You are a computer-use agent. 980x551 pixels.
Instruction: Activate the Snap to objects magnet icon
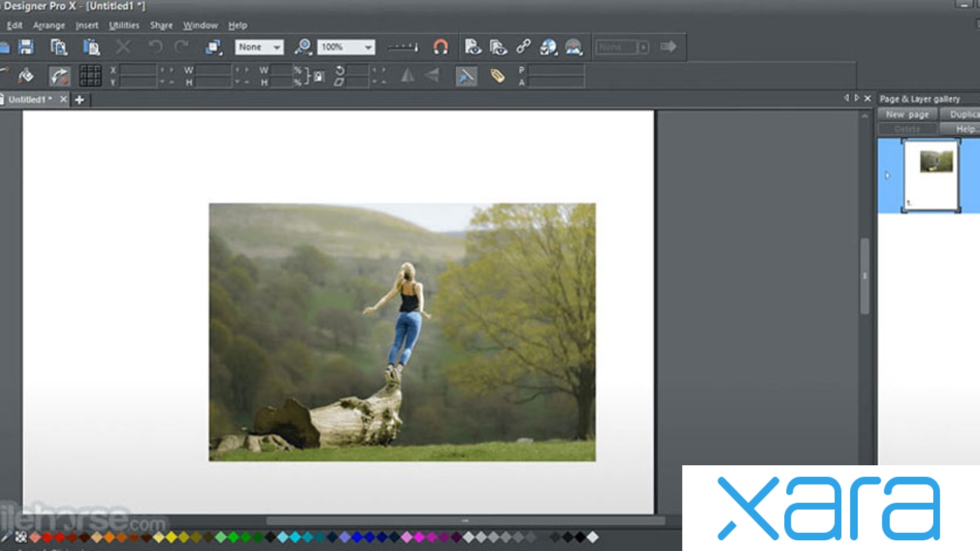pyautogui.click(x=440, y=47)
